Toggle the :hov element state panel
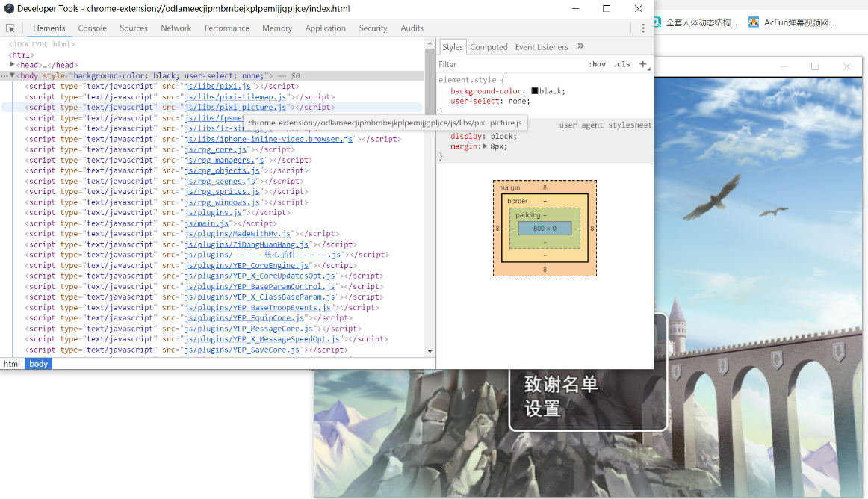Screen dimensions: 868x499 598,64
